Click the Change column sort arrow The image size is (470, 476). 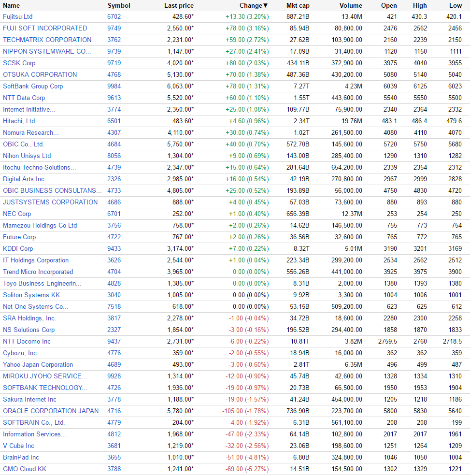[x=265, y=5]
